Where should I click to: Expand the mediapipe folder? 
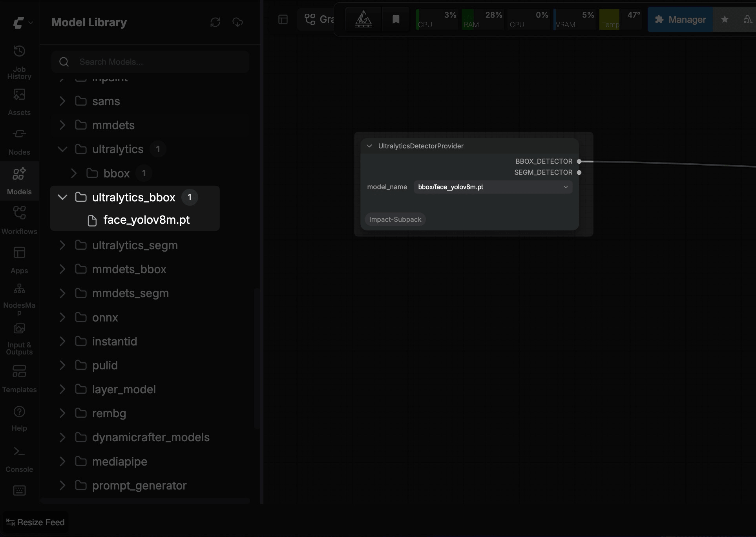62,462
